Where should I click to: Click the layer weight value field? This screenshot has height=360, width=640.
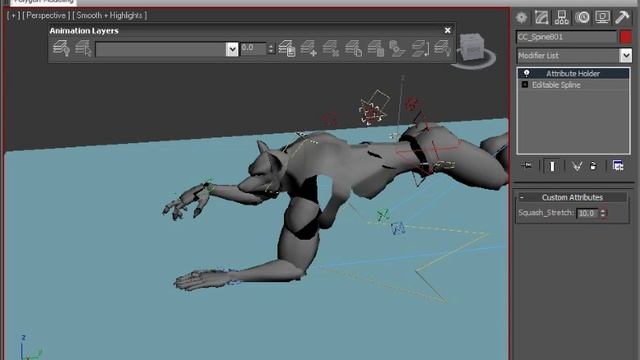pyautogui.click(x=253, y=49)
